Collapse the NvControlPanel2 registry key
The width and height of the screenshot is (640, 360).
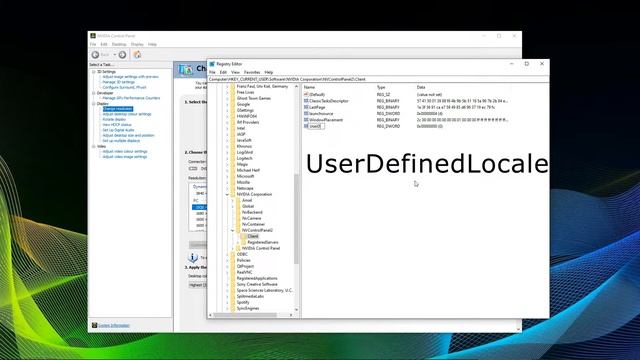coord(233,230)
